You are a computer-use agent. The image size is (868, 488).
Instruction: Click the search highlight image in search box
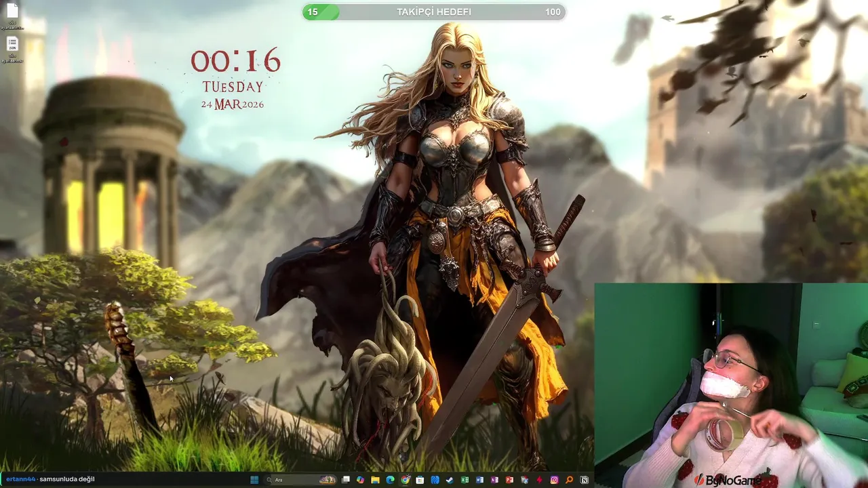(327, 480)
